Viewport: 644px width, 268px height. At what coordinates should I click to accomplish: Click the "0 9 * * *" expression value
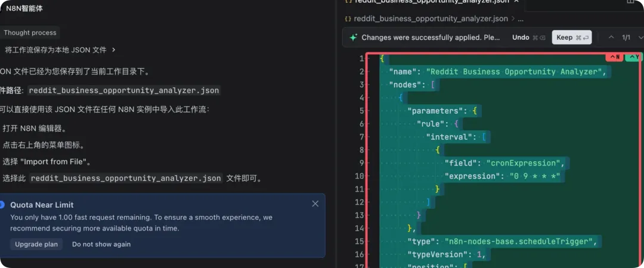tap(535, 176)
